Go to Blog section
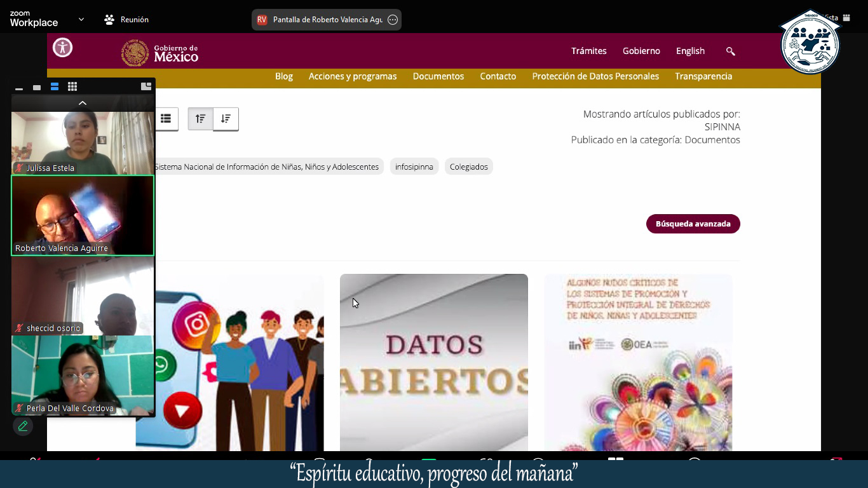The width and height of the screenshot is (868, 488). coord(284,76)
